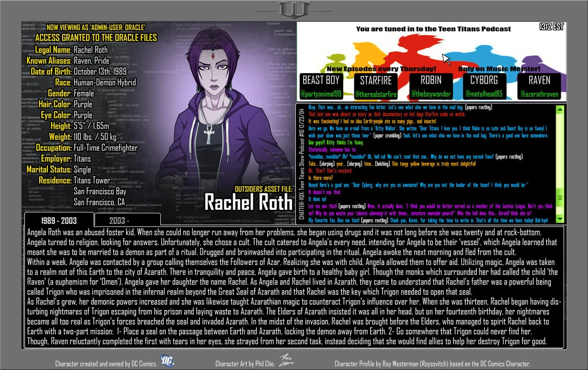Click Gender value 'Female'
The height and width of the screenshot is (370, 588).
(x=83, y=93)
